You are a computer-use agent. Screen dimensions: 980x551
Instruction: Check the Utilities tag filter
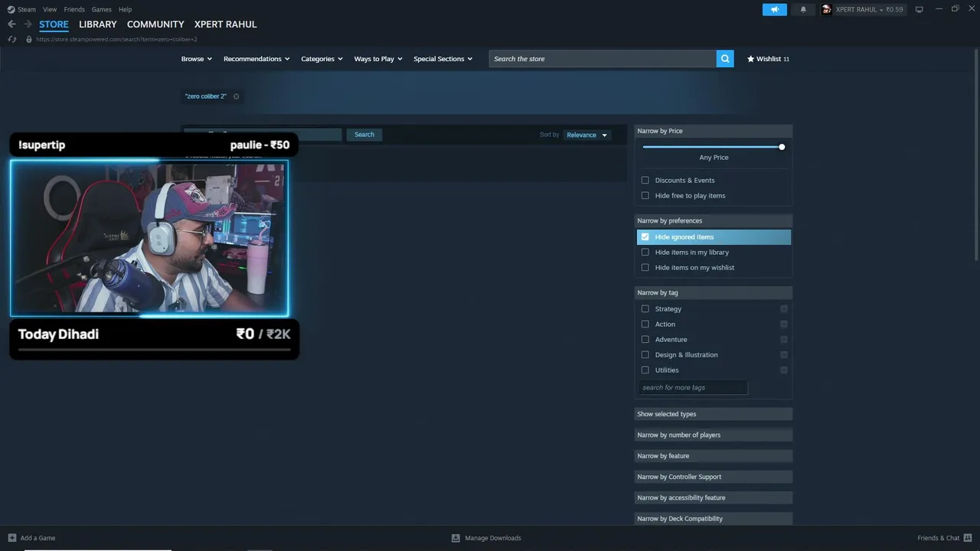(x=645, y=370)
